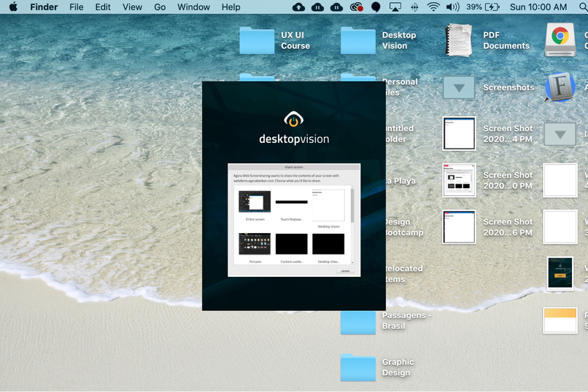Click the UX UI Course label
Viewport: 588px width, 392px height.
[295, 40]
